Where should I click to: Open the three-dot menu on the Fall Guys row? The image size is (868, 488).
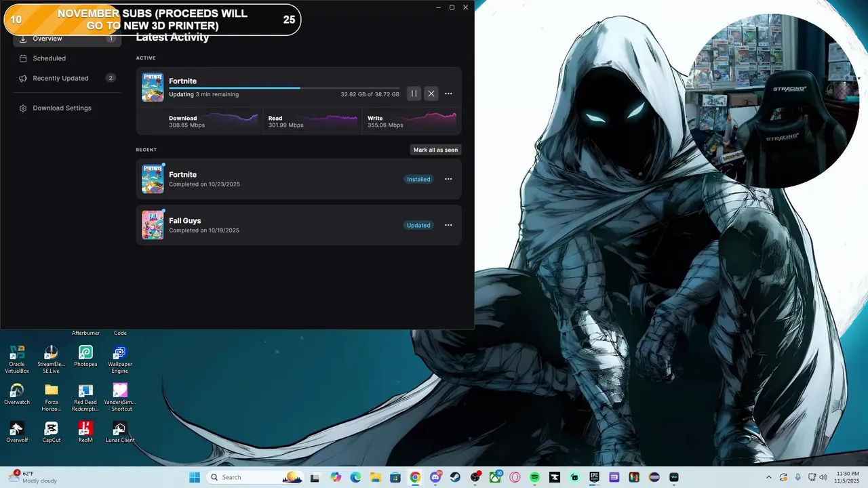(448, 225)
